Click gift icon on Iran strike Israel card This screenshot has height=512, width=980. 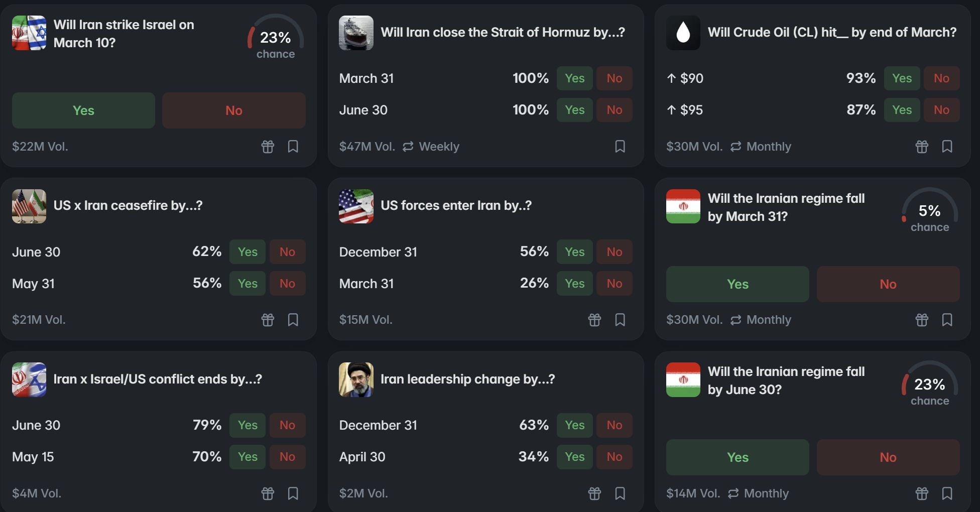[268, 147]
